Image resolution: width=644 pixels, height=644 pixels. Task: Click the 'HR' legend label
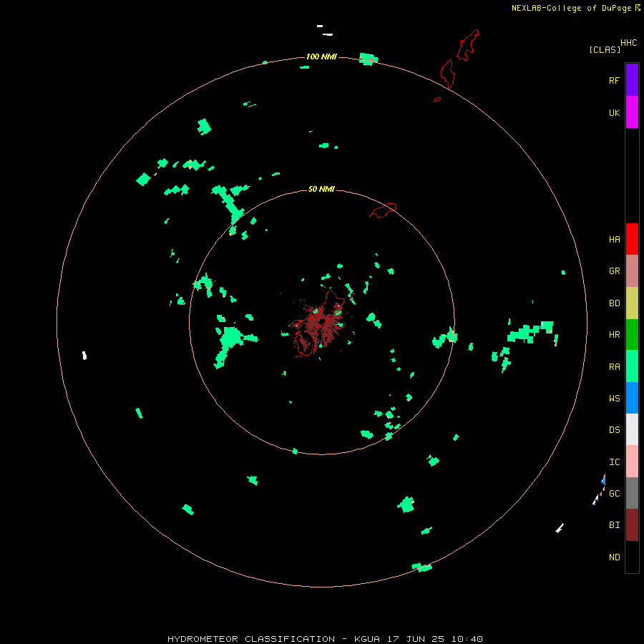(x=614, y=335)
